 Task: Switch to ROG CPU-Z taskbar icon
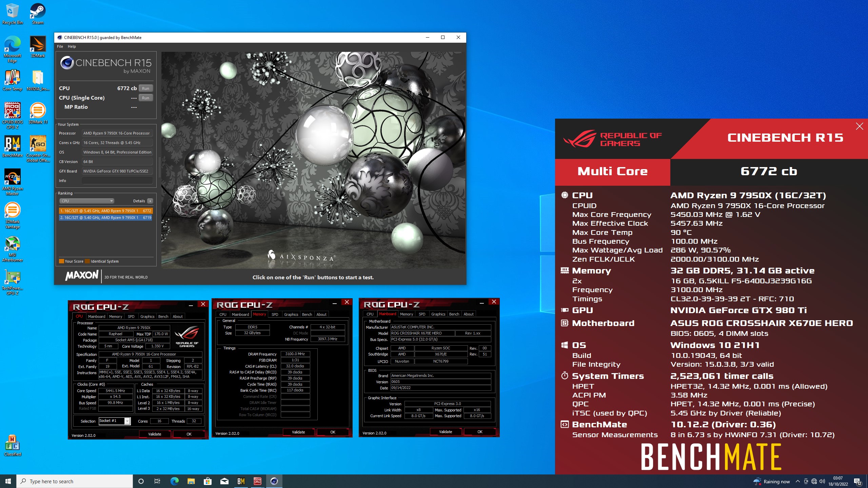point(257,481)
